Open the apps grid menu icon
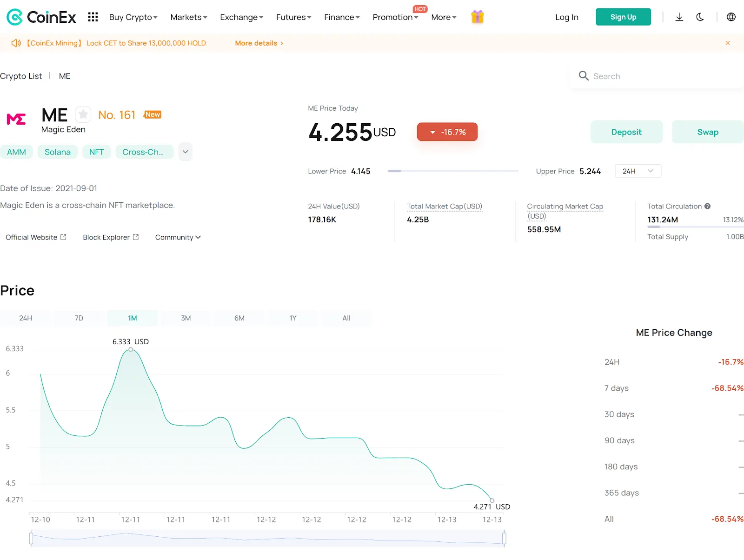Viewport: 744px width, 560px height. (x=93, y=17)
